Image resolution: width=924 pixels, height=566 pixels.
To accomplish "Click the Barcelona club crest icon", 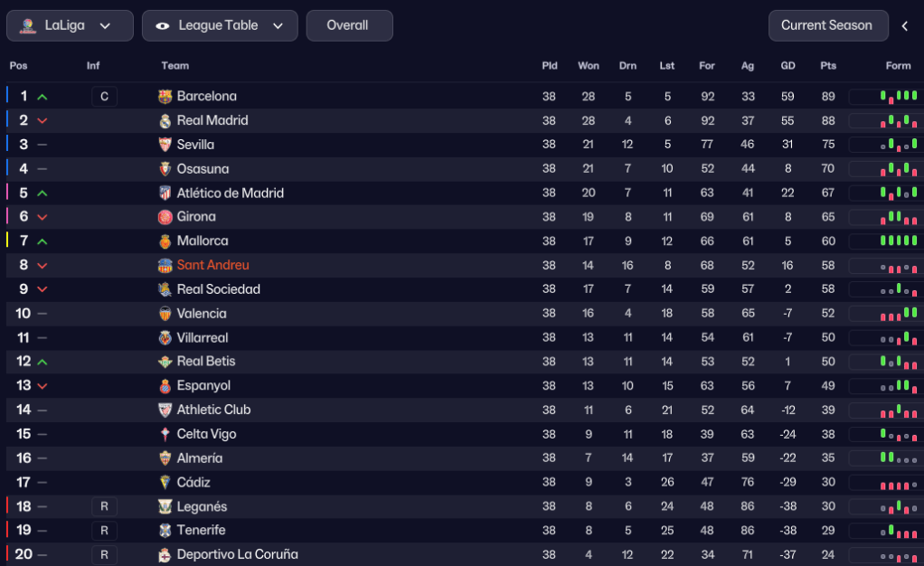I will (x=165, y=97).
